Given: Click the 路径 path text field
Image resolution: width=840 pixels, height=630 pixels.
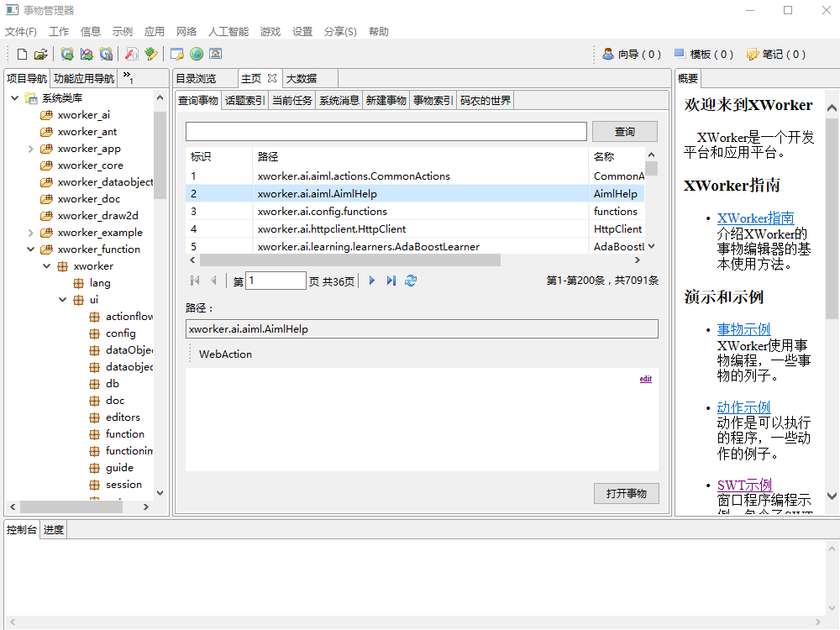Looking at the screenshot, I should click(422, 329).
